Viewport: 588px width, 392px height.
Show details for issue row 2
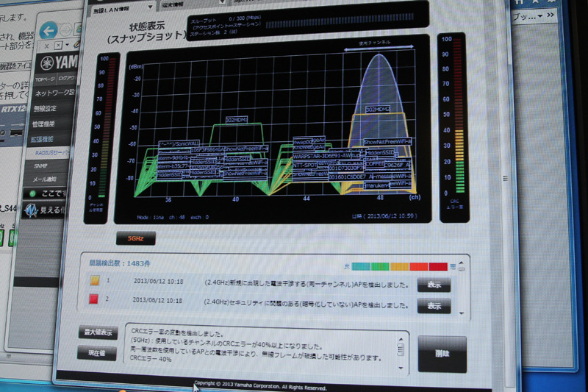click(434, 306)
